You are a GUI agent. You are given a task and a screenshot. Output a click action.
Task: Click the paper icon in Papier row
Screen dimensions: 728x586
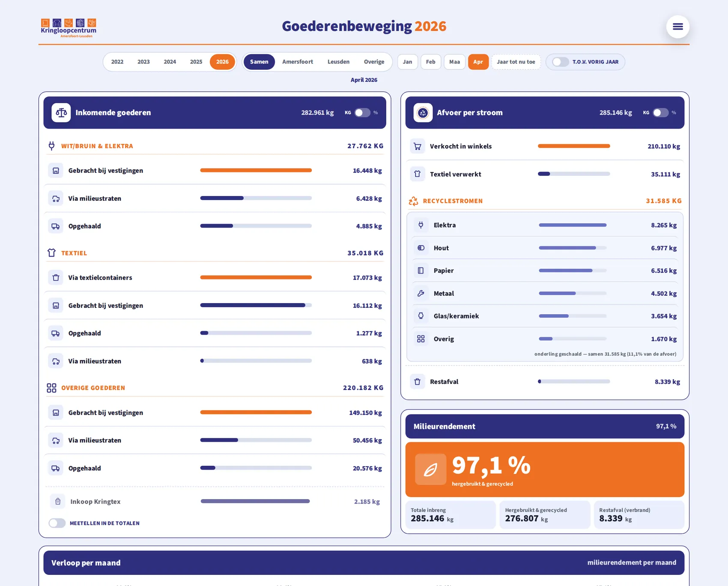click(421, 271)
